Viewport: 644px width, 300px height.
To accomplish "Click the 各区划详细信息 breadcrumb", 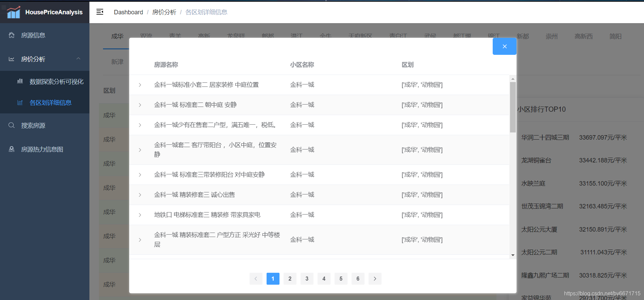I will click(x=206, y=12).
